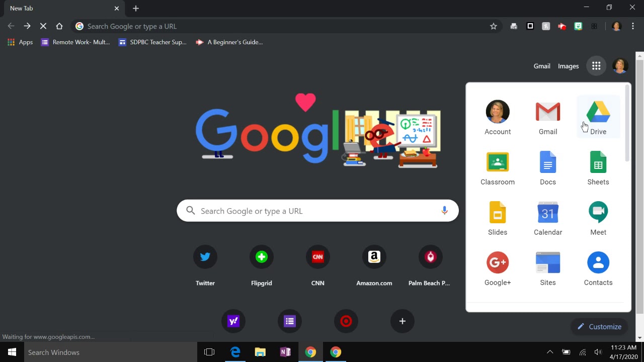Open Google Contacts
The width and height of the screenshot is (644, 362).
[598, 267]
